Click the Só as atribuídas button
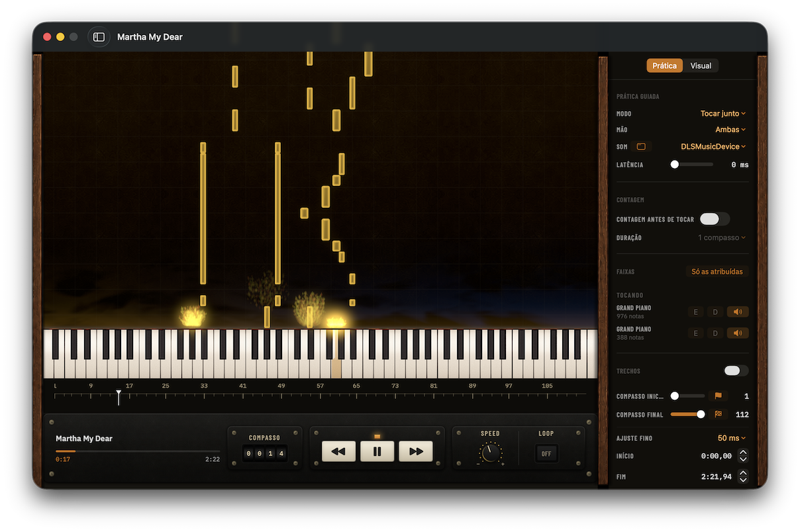Viewport: 800px width, 532px height. pyautogui.click(x=717, y=271)
